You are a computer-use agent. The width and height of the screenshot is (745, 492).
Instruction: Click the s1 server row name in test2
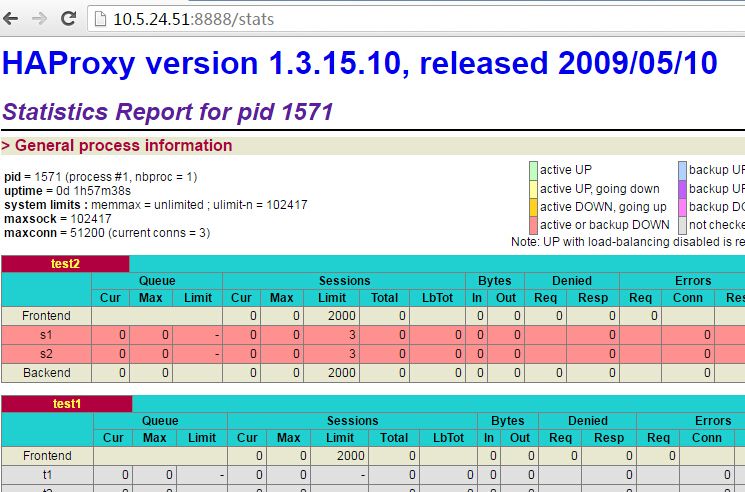pos(46,335)
